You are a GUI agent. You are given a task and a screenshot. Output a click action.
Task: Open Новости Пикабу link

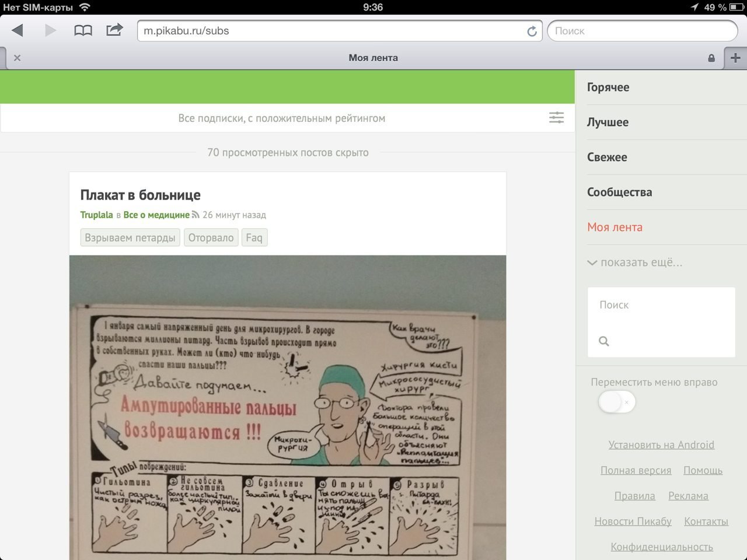pyautogui.click(x=633, y=521)
